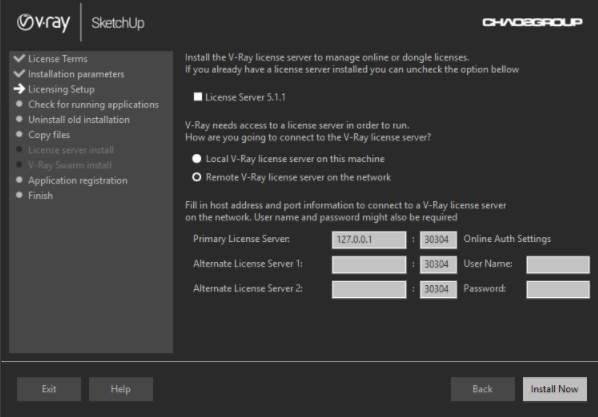The height and width of the screenshot is (417, 598).
Task: Select Check for running applications step
Action: click(x=93, y=105)
